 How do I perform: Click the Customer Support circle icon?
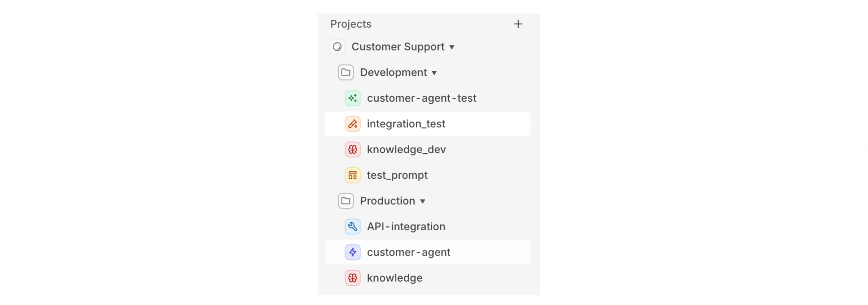337,47
